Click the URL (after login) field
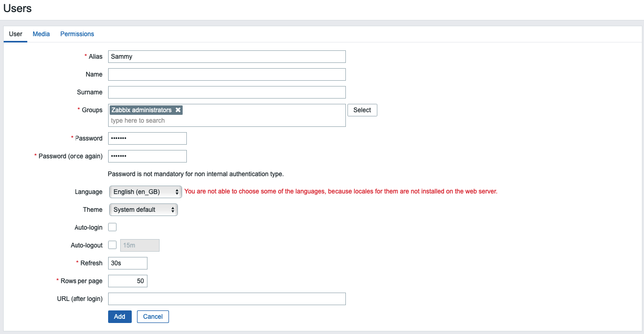The image size is (644, 334). click(x=227, y=299)
